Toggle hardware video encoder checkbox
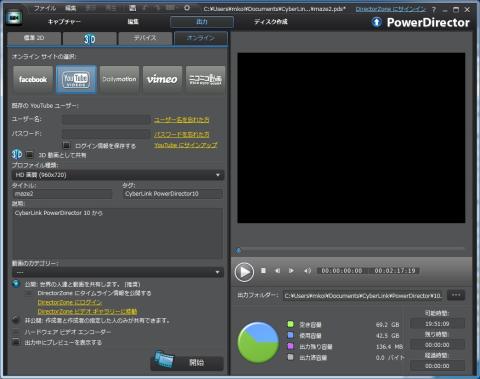 coord(16,332)
